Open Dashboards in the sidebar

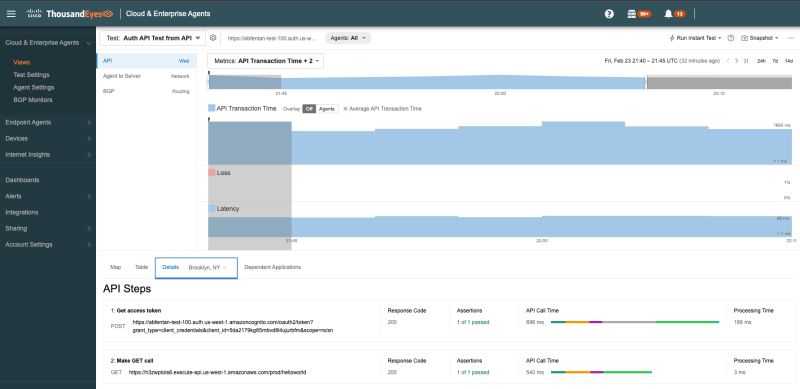[x=22, y=180]
